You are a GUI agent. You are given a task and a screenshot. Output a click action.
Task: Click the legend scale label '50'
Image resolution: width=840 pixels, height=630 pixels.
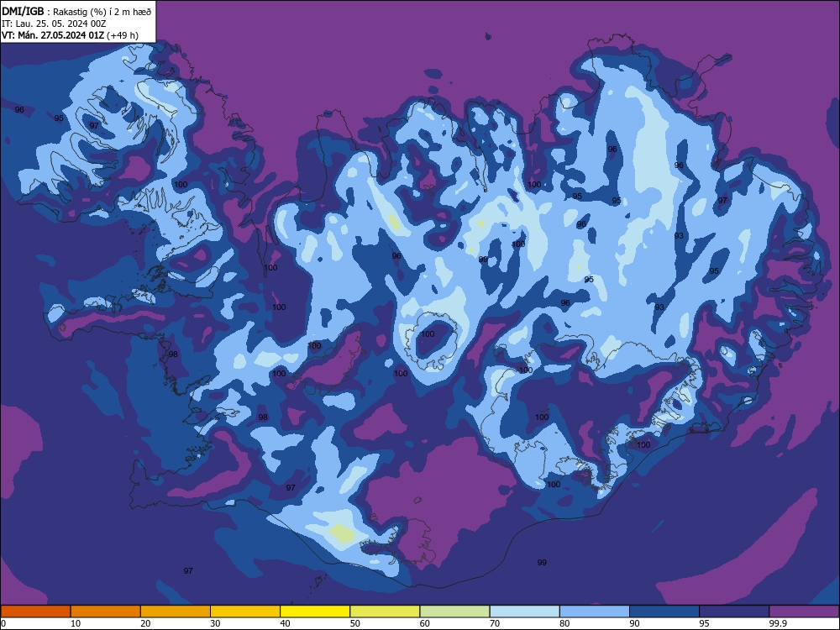[354, 623]
